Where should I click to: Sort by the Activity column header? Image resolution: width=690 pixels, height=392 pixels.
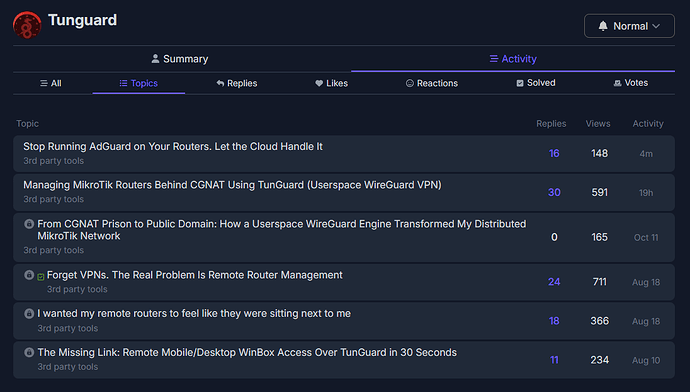(x=648, y=124)
